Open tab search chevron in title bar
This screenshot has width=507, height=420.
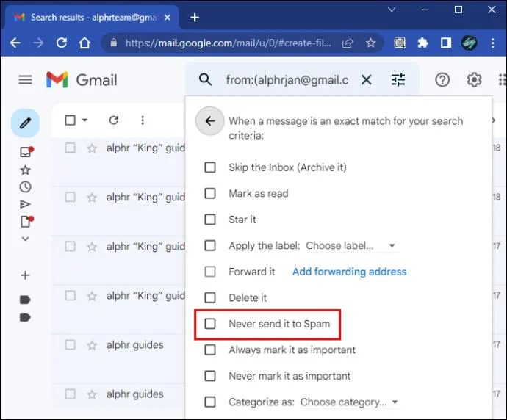392,10
